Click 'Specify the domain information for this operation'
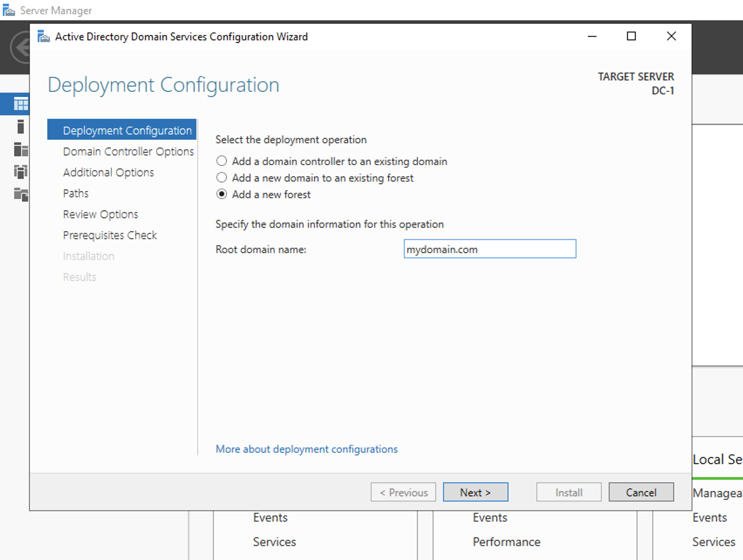 pos(329,224)
